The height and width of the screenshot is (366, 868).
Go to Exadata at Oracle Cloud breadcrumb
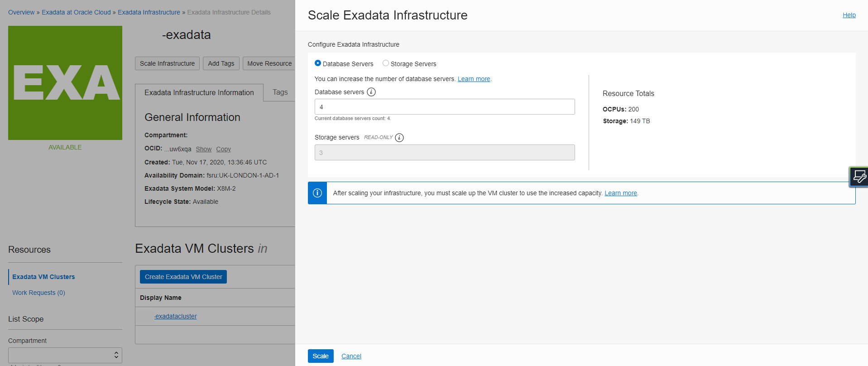(76, 12)
